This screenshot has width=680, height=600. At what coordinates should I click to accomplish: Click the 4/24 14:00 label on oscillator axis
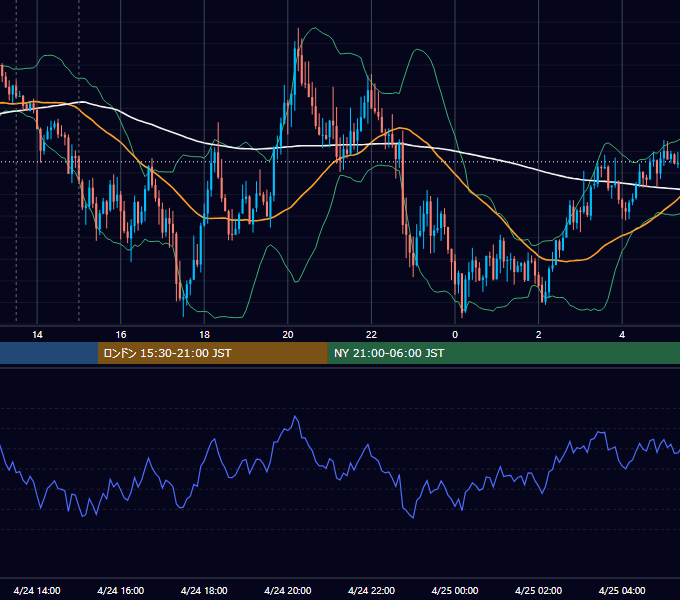click(x=37, y=590)
